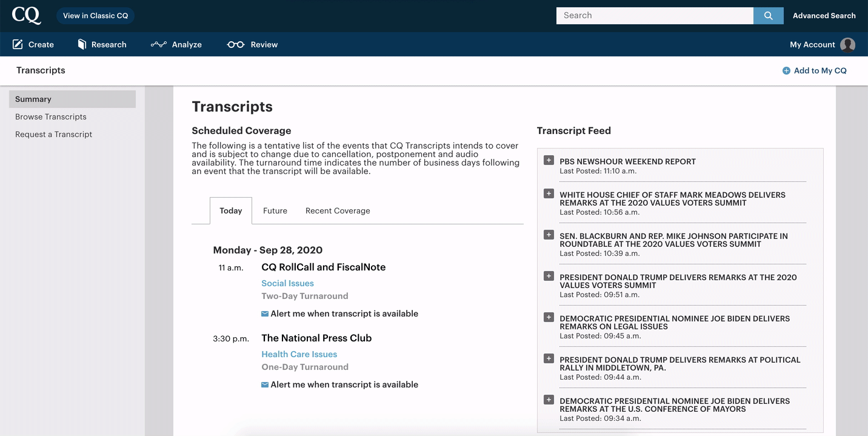Click View in Classic CQ button
Screen dimensions: 868x436
[96, 16]
